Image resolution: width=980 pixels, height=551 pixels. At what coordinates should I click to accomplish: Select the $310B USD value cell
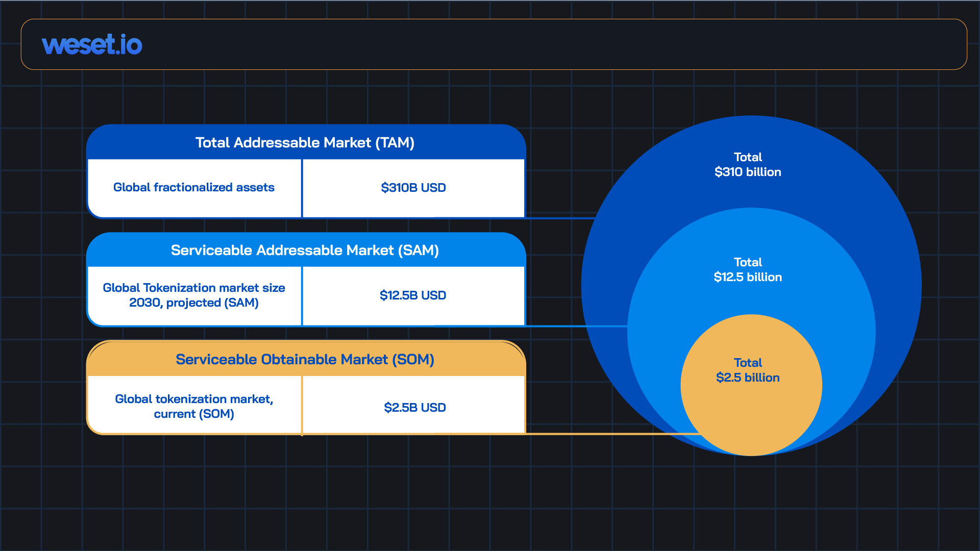pos(413,188)
